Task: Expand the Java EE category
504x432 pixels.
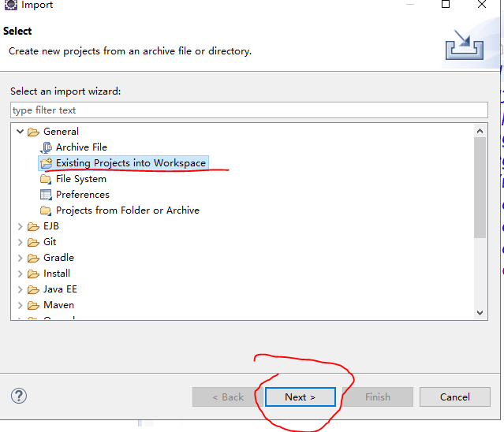Action: coord(21,289)
